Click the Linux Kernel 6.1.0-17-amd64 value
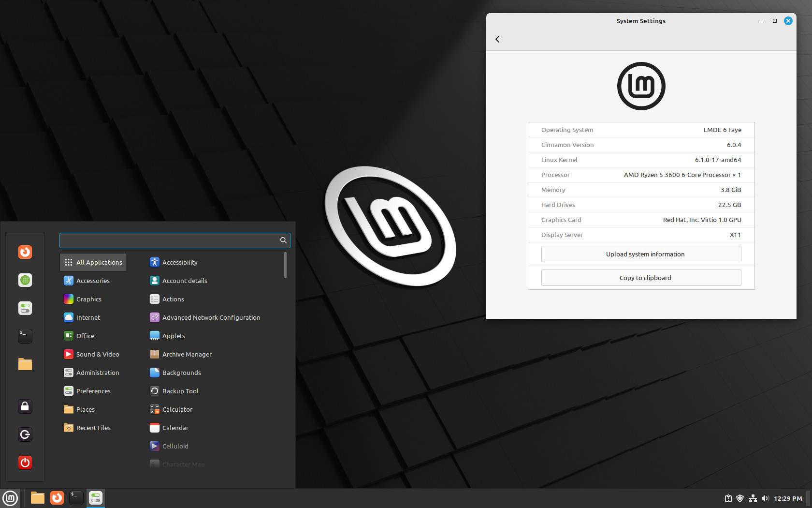The height and width of the screenshot is (508, 812). click(x=718, y=160)
